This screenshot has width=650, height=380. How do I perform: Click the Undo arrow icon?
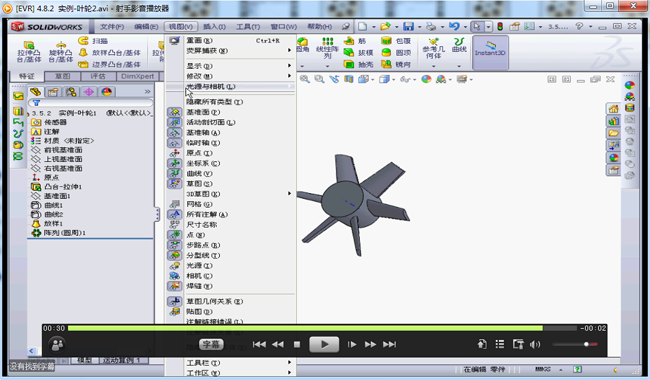click(x=454, y=27)
